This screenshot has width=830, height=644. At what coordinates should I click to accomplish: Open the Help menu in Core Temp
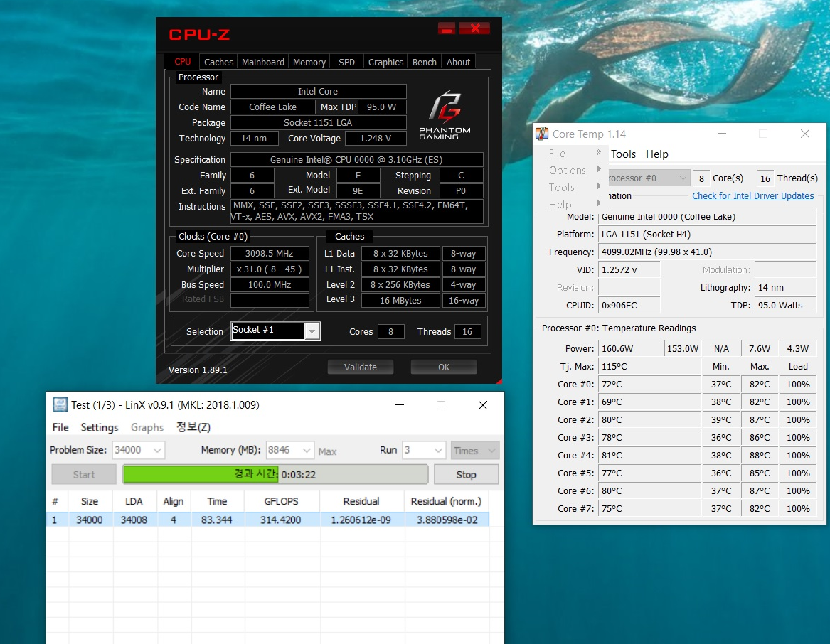pyautogui.click(x=657, y=154)
